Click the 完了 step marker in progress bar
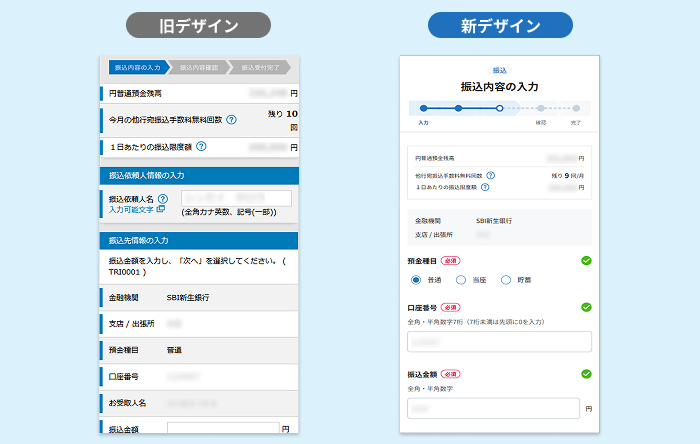The width and height of the screenshot is (700, 444). click(576, 108)
